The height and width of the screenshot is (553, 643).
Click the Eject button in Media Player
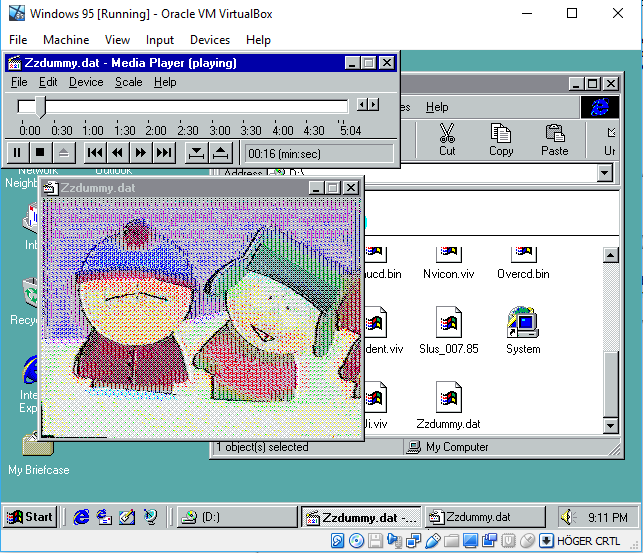[64, 153]
